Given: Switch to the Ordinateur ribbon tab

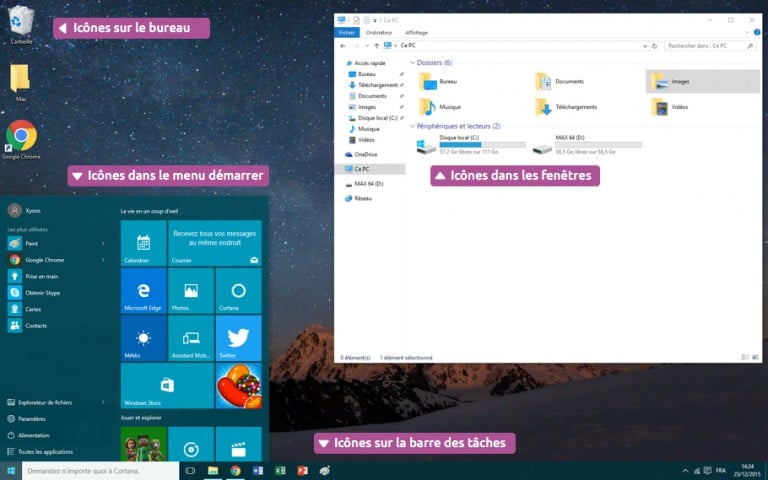Looking at the screenshot, I should pos(379,32).
